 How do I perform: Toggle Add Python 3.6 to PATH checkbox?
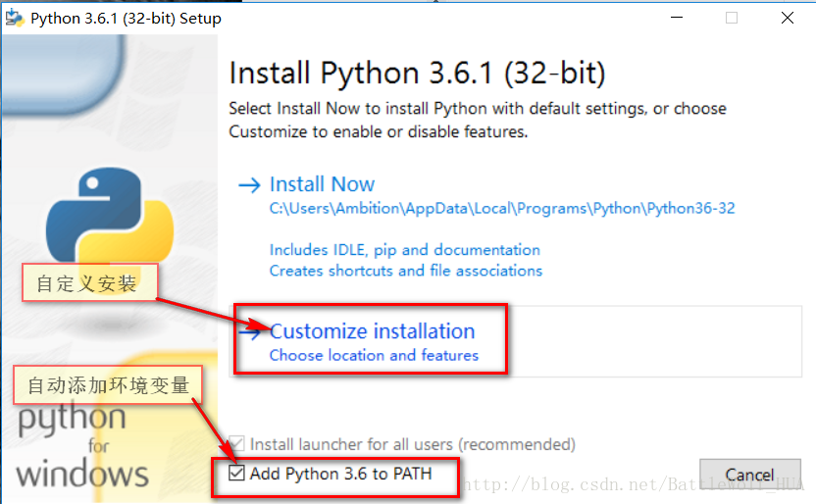point(236,473)
